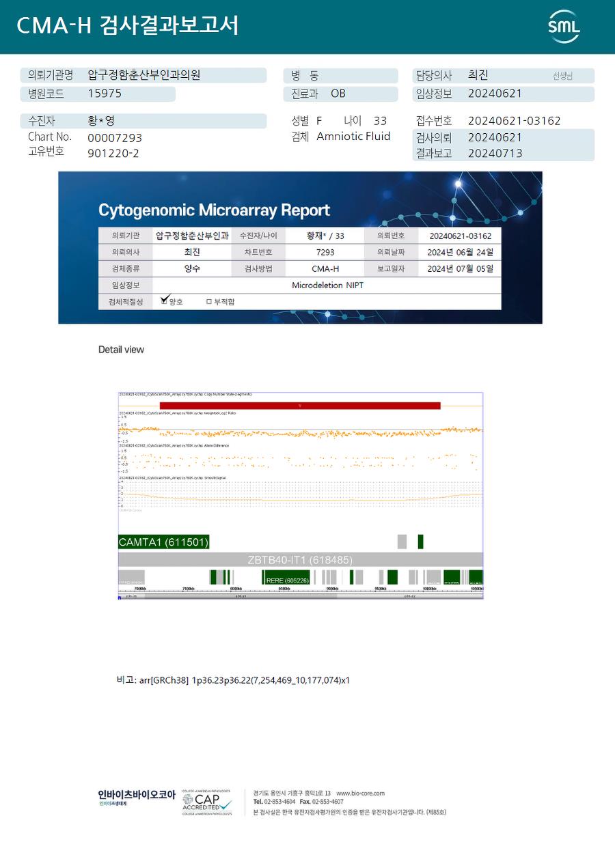Click the 보고일자 cell '2024년 07월 05일'
The height and width of the screenshot is (868, 615).
(x=460, y=268)
